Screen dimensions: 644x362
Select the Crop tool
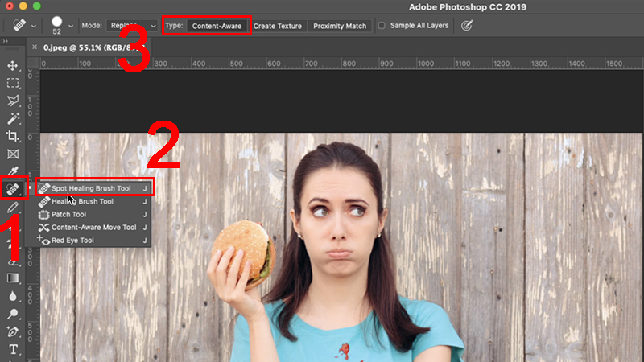click(x=13, y=136)
